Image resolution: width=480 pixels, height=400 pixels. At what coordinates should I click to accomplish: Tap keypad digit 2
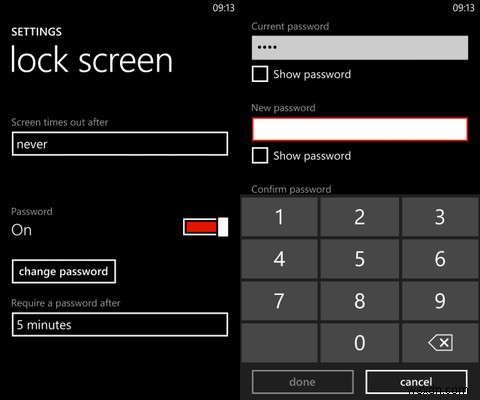tap(360, 217)
